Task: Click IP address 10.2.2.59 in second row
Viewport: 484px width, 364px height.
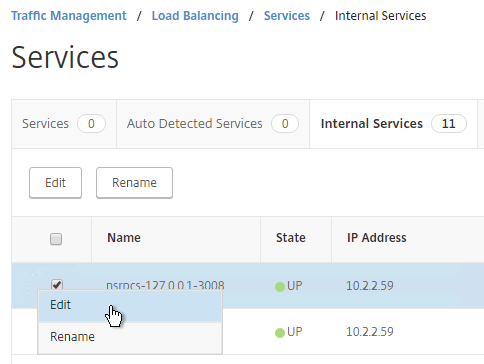Action: click(x=370, y=332)
